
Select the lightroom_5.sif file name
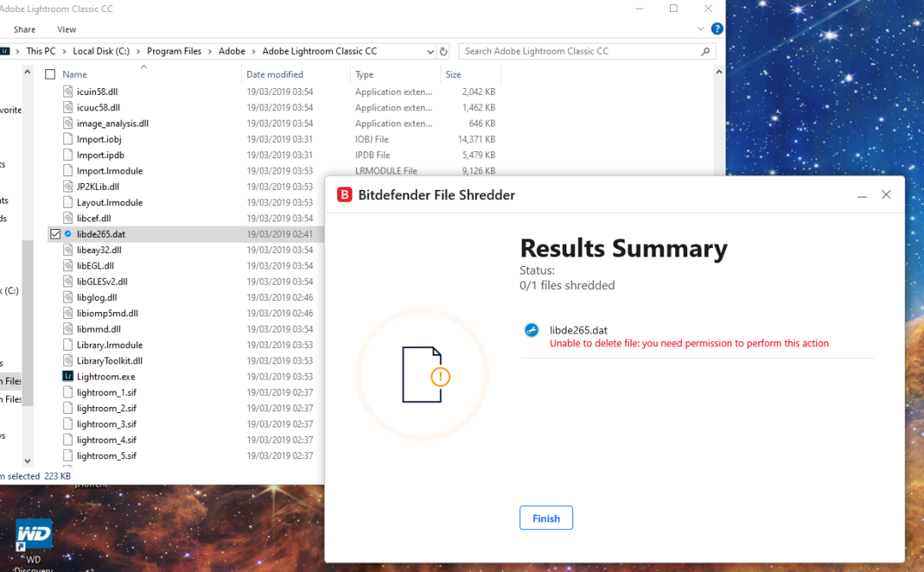click(107, 456)
